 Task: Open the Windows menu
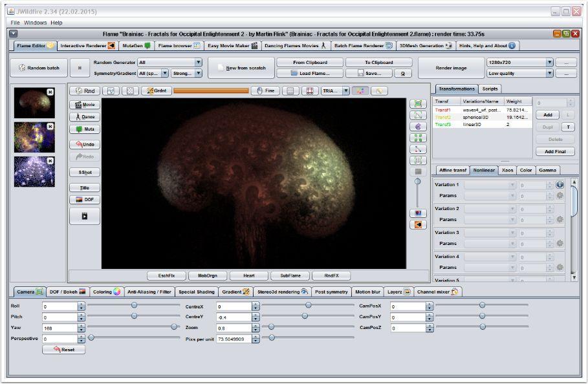(35, 23)
